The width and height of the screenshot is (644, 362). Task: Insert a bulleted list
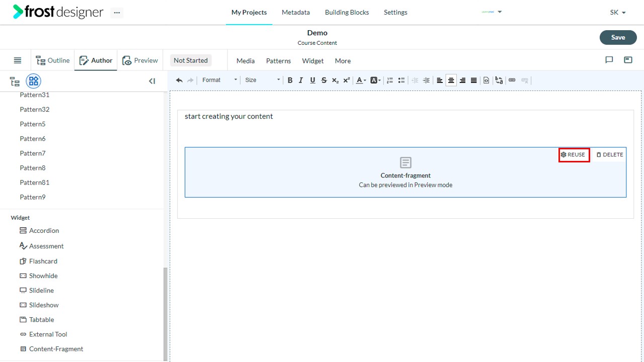tap(401, 80)
